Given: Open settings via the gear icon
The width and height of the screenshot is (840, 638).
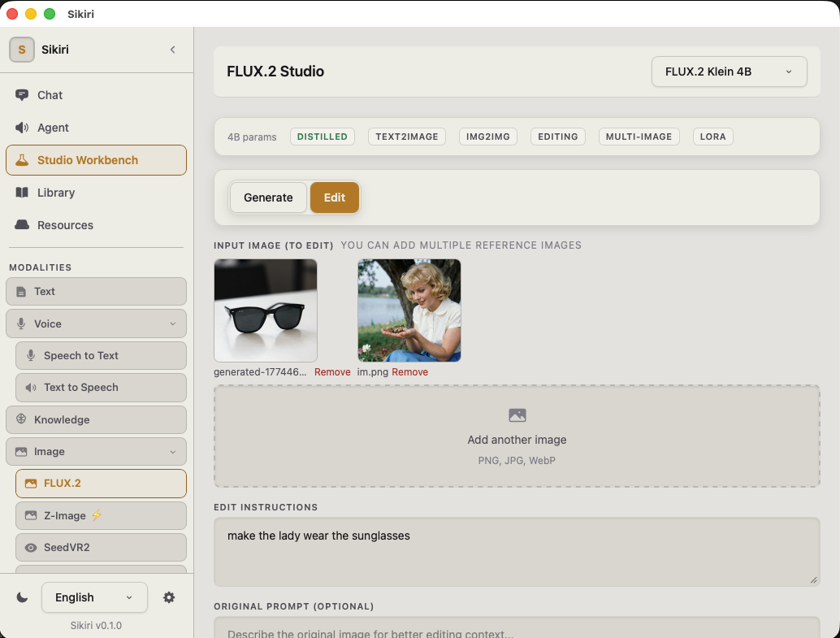Looking at the screenshot, I should click(x=169, y=597).
